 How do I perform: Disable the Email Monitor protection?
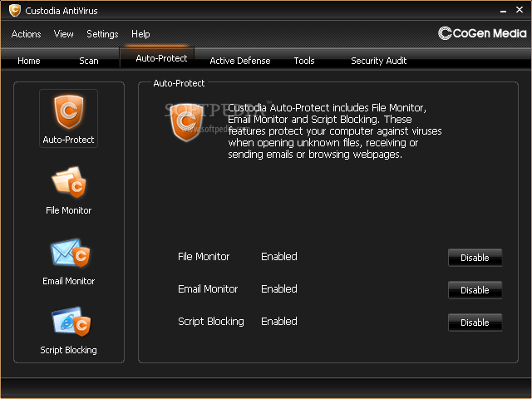click(475, 290)
